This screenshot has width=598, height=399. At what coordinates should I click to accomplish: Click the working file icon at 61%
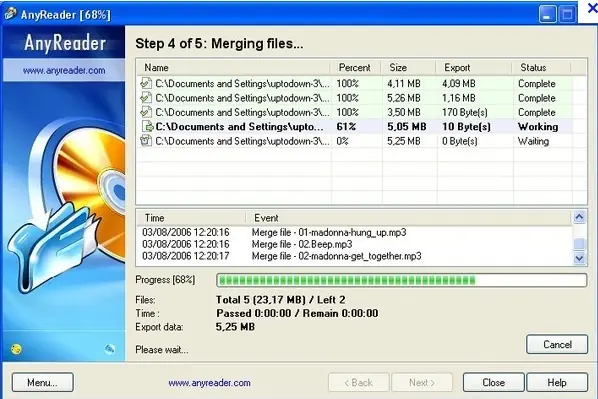(147, 126)
